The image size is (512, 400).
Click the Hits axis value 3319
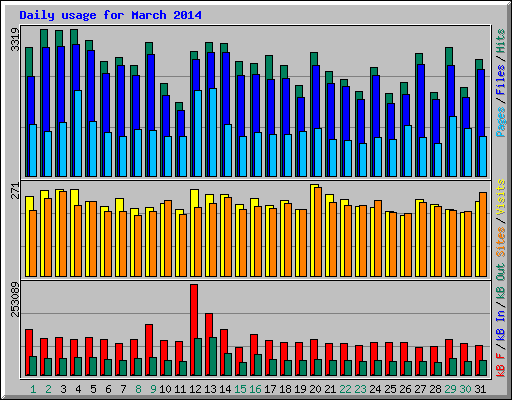coord(15,39)
